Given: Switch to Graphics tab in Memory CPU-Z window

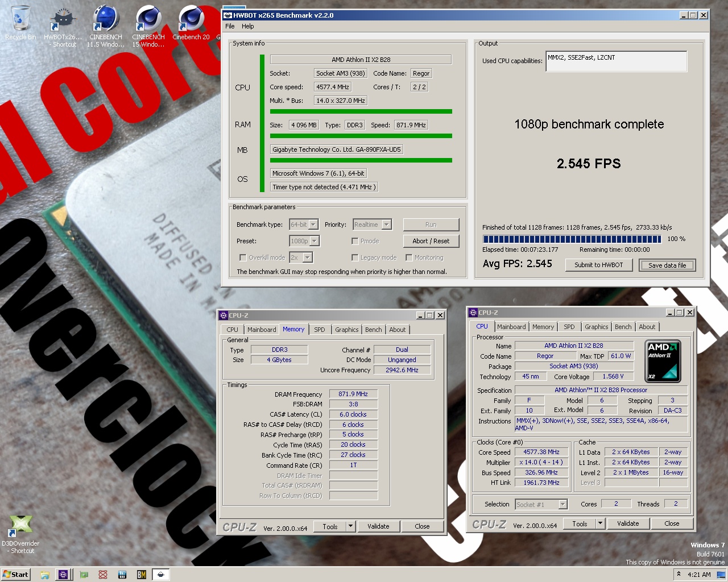Looking at the screenshot, I should coord(347,330).
